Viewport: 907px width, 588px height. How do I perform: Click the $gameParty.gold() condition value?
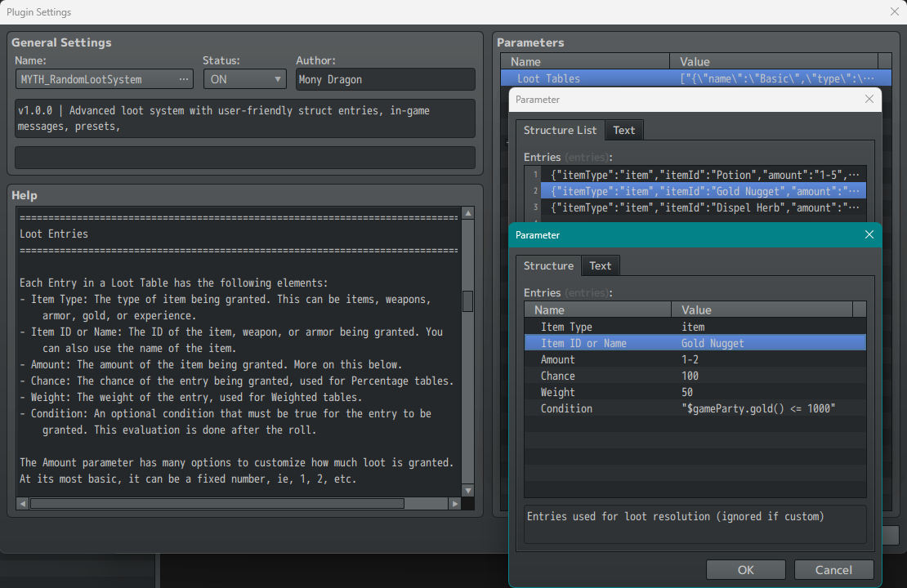(757, 408)
